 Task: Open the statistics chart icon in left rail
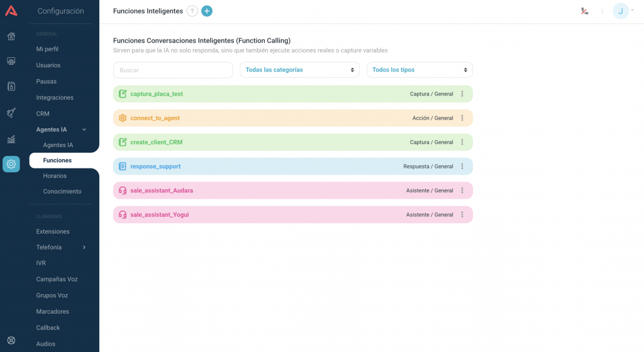tap(11, 139)
